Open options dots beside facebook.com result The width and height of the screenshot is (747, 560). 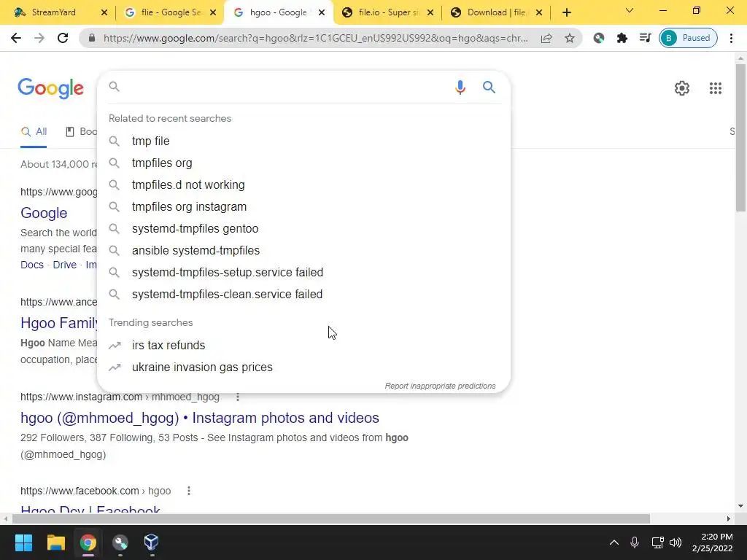click(189, 491)
